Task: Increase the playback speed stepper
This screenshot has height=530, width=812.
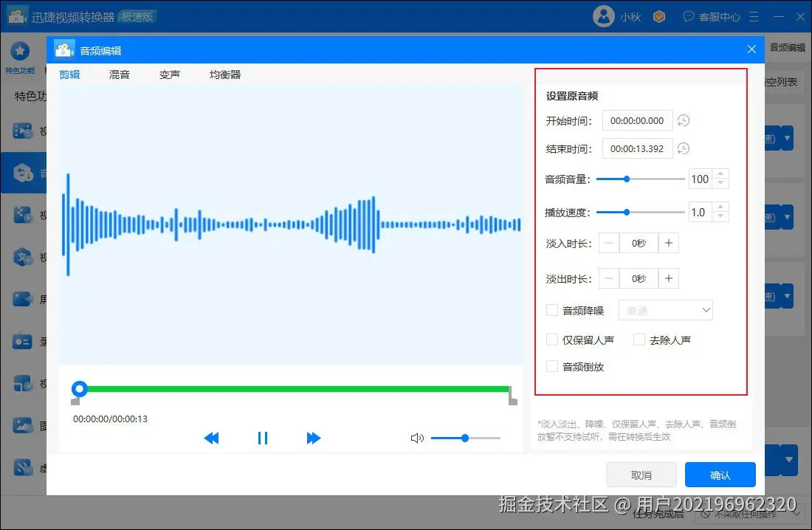Action: pyautogui.click(x=720, y=207)
